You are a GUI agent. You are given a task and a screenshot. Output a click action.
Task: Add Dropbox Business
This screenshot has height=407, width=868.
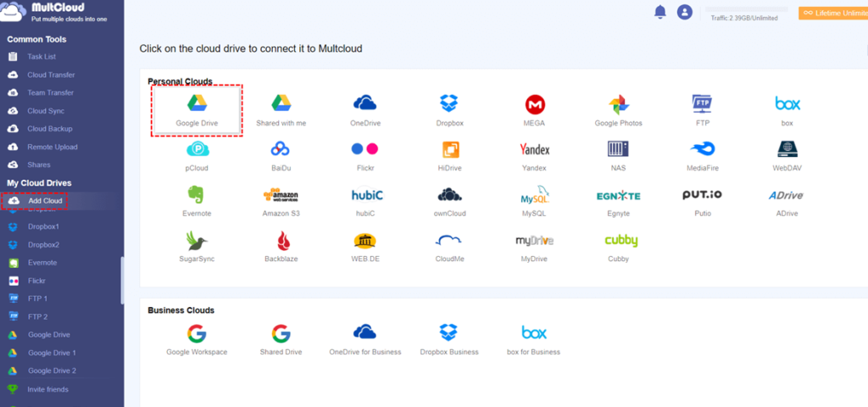[x=449, y=339]
